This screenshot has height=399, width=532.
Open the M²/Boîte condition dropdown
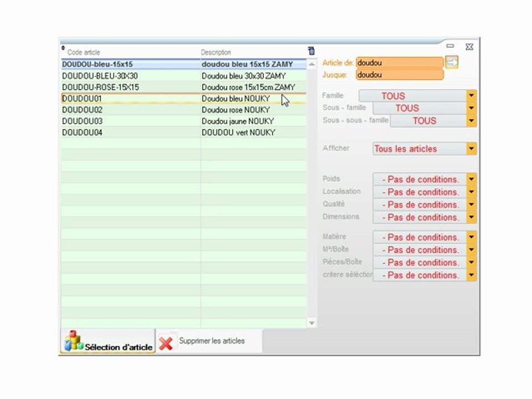point(471,250)
